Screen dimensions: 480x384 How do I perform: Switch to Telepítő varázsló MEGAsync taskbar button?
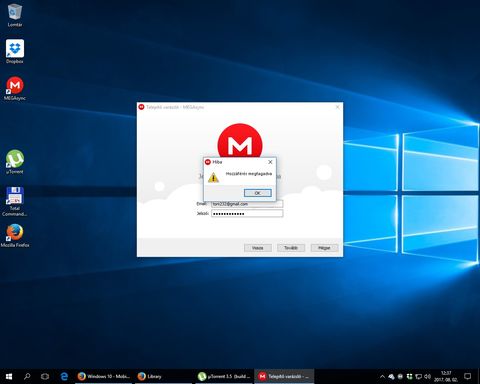point(284,376)
